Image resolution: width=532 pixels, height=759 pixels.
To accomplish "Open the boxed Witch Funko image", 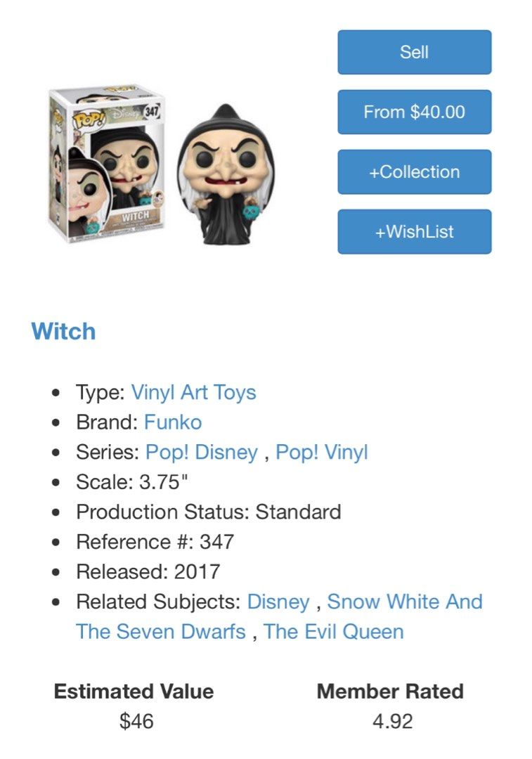I will pyautogui.click(x=107, y=164).
